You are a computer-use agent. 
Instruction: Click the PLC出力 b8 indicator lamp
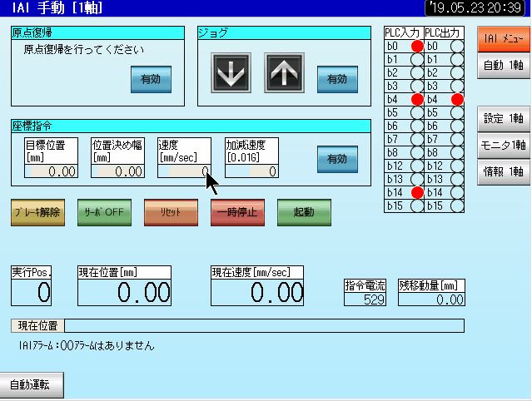point(457,152)
